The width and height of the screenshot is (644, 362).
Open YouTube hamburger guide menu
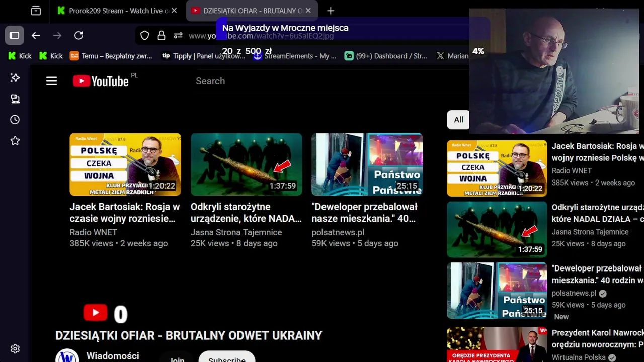51,81
